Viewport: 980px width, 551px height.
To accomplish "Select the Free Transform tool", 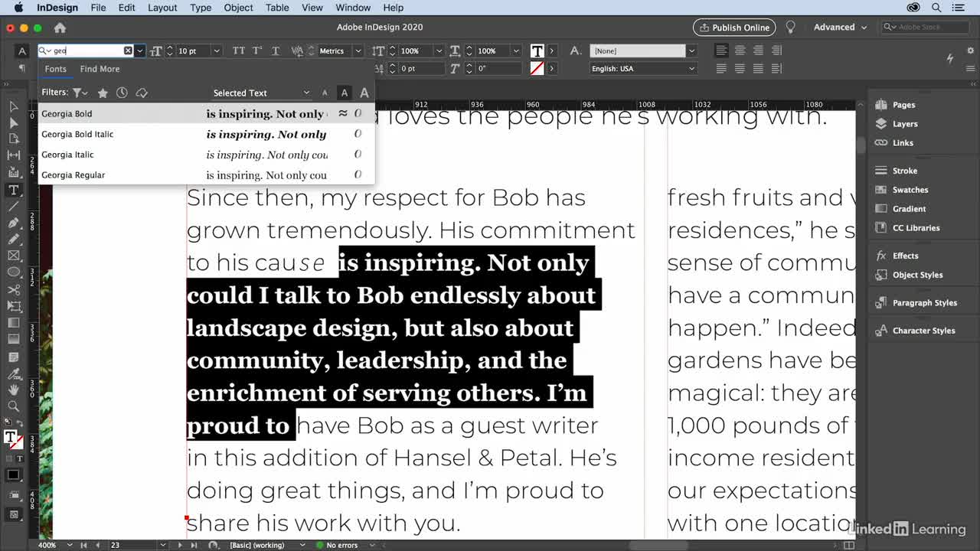I will pos(13,306).
